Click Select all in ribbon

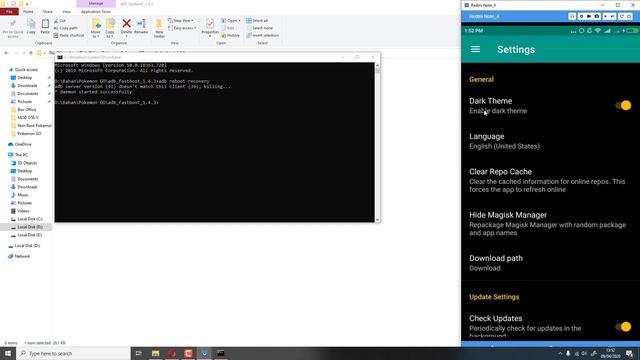click(x=257, y=20)
